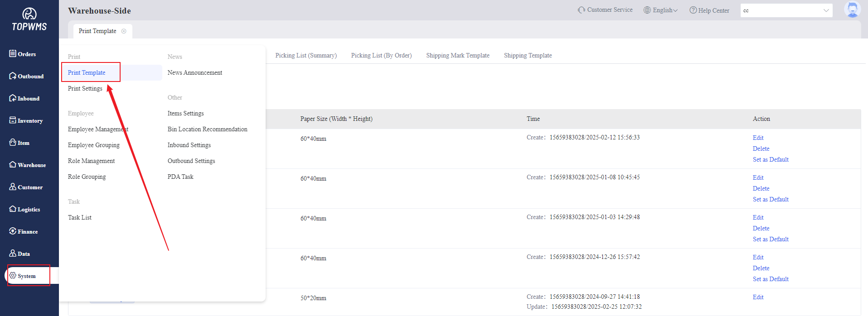Open the Finance sidebar icon

[x=13, y=231]
